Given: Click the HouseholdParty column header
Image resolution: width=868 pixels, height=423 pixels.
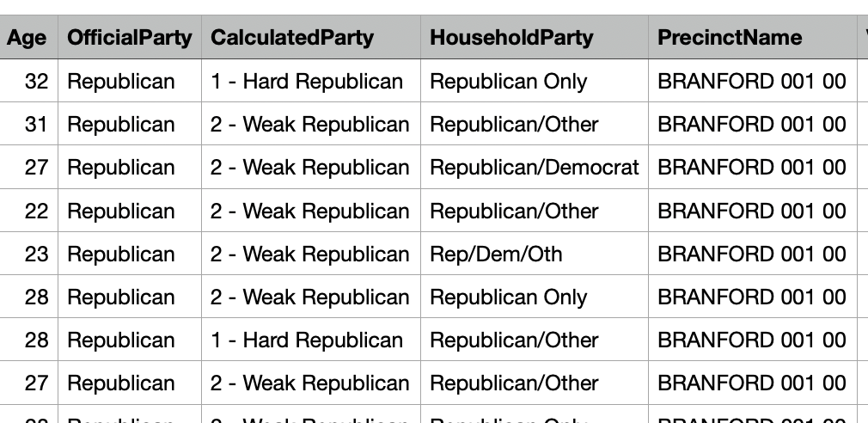Looking at the screenshot, I should click(x=511, y=38).
